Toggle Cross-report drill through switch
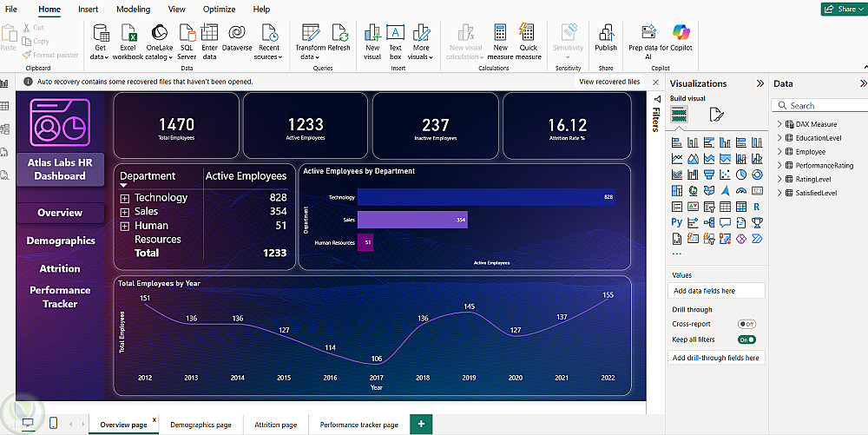 [746, 324]
